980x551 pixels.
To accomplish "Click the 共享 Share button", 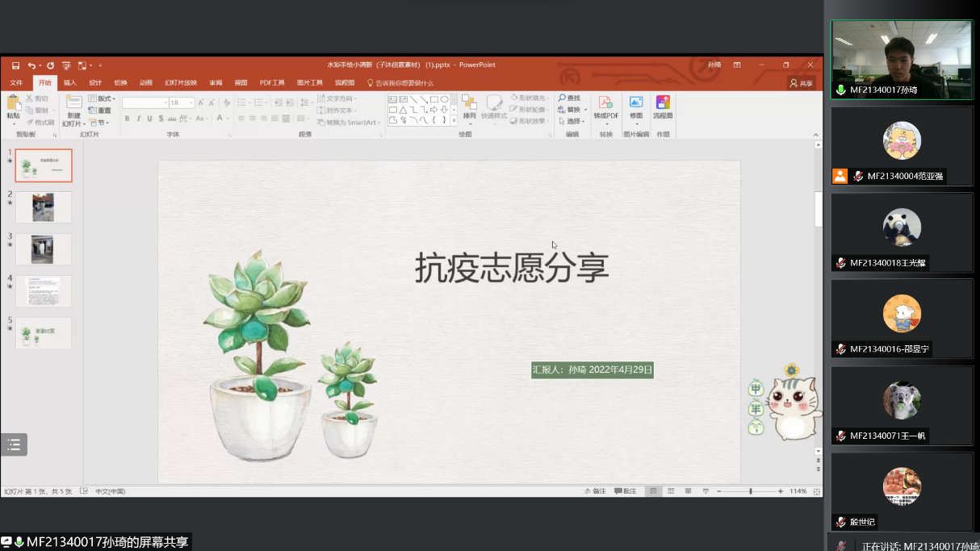I will [x=801, y=83].
